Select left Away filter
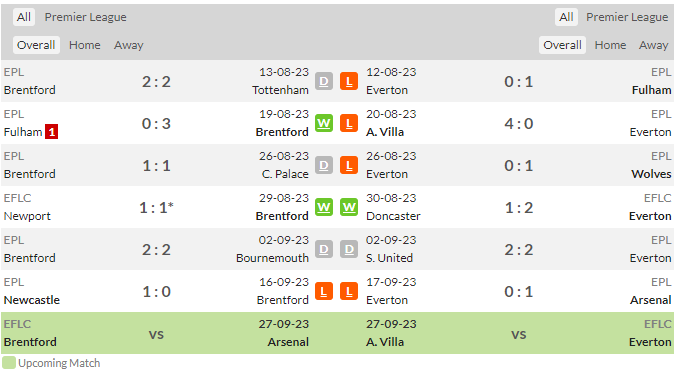The width and height of the screenshot is (674, 385). point(129,45)
